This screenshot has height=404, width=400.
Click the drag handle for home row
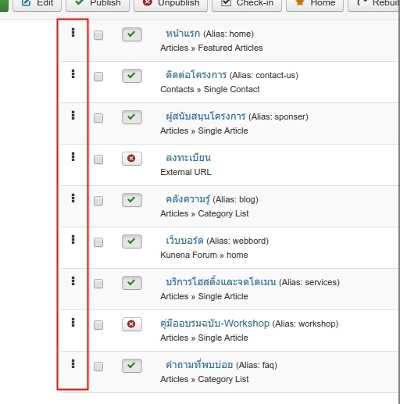click(x=73, y=32)
